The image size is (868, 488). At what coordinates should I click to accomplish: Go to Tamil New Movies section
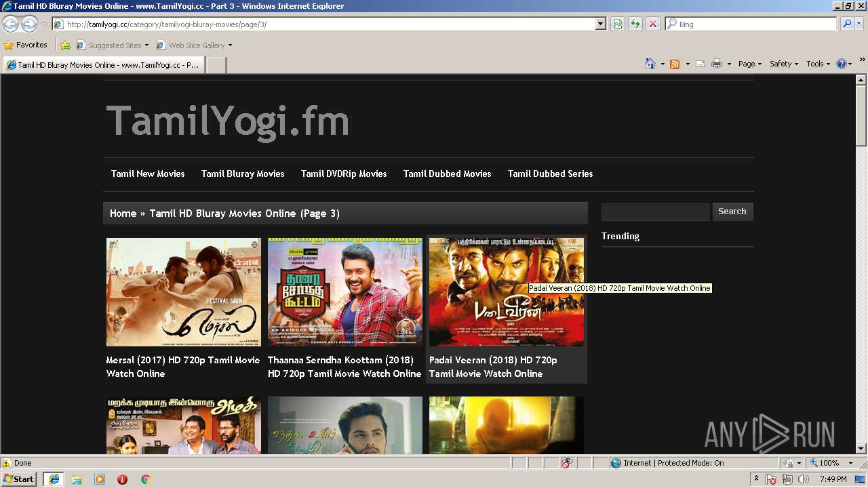[148, 174]
